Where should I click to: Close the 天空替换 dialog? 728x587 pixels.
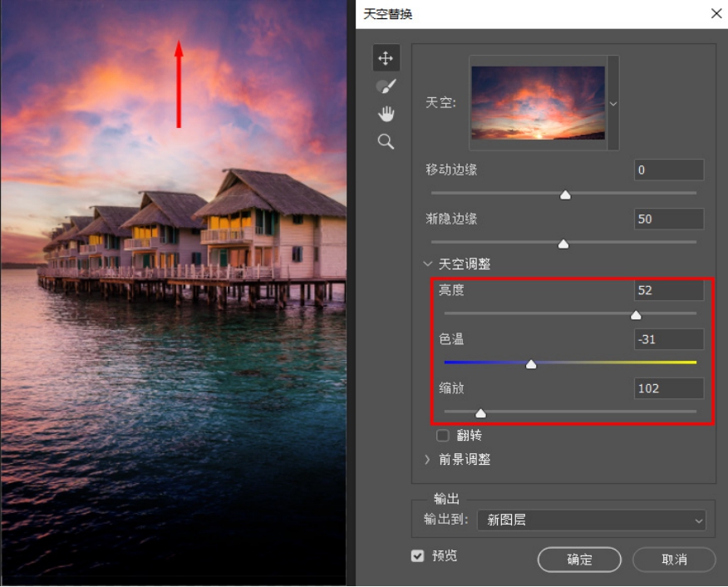click(716, 13)
